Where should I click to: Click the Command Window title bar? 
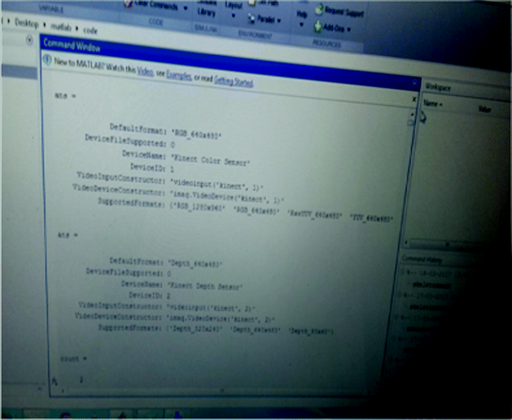pos(229,63)
